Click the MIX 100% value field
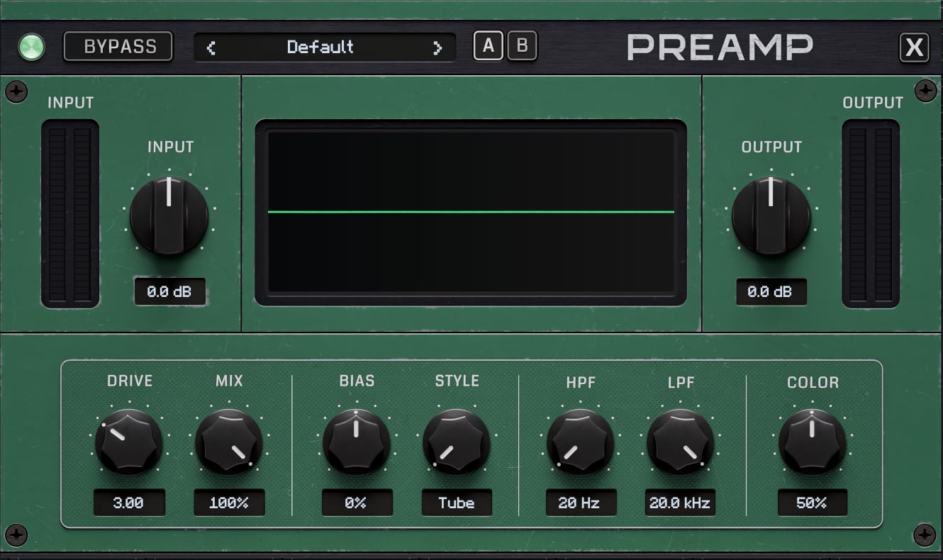Image resolution: width=943 pixels, height=560 pixels. coord(229,503)
